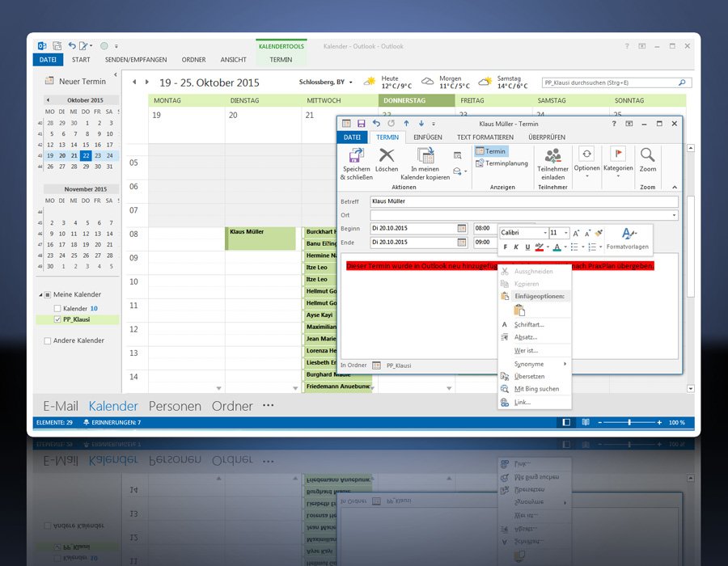Apply italic K in mini toolbar
Viewport: 728px width, 566px height.
click(516, 247)
